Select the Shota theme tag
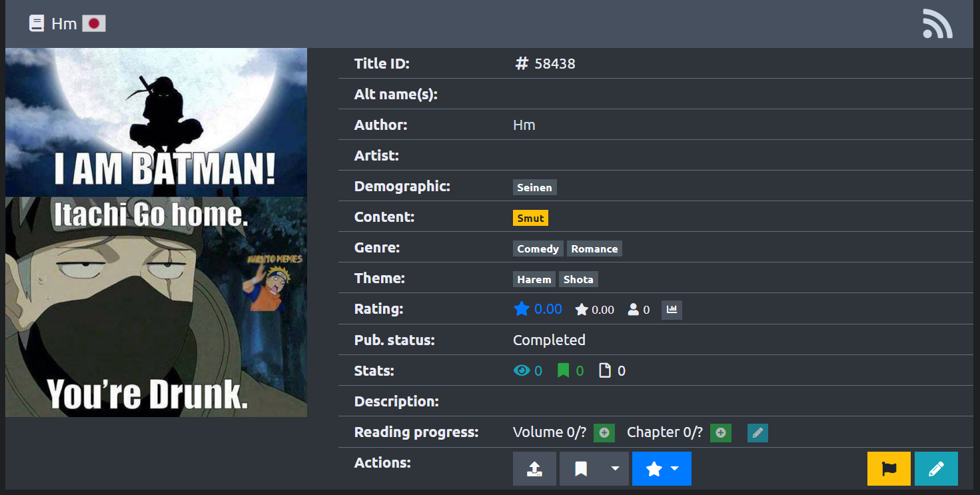Viewport: 980px width, 495px height. [x=578, y=280]
